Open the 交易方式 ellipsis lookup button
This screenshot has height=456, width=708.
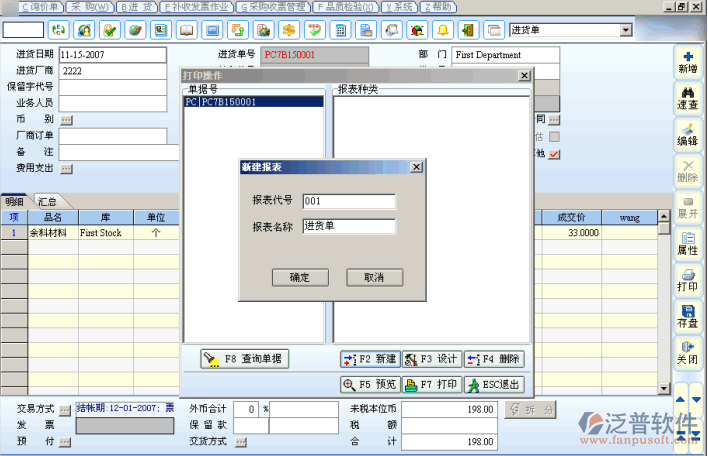pyautogui.click(x=65, y=409)
